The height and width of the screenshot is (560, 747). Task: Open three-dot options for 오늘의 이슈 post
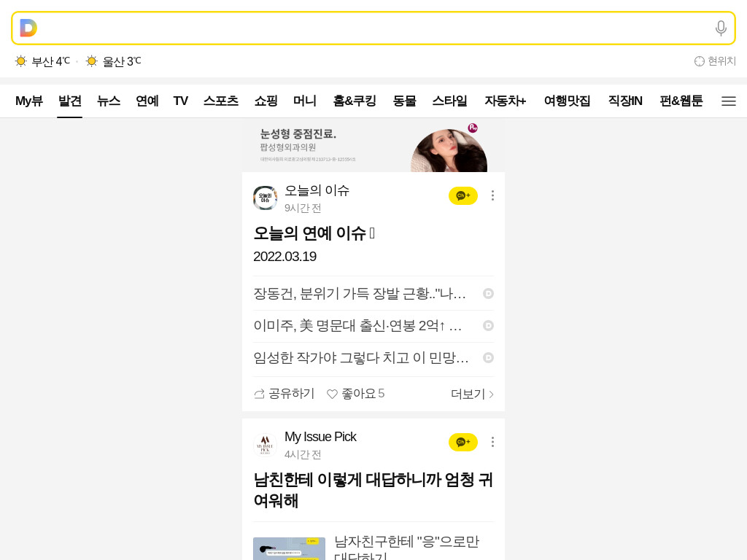(x=492, y=195)
